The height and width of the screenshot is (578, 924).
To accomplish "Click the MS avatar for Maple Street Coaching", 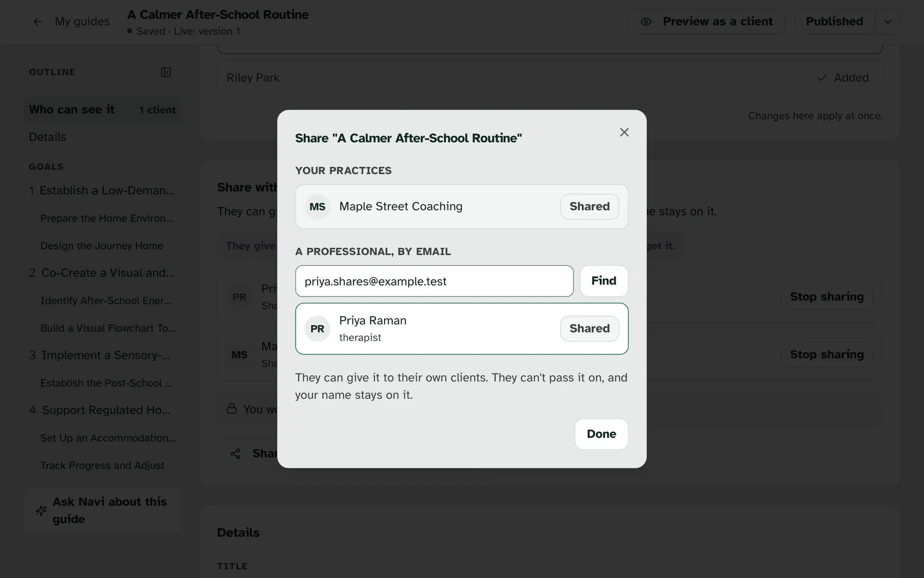I will coord(318,206).
